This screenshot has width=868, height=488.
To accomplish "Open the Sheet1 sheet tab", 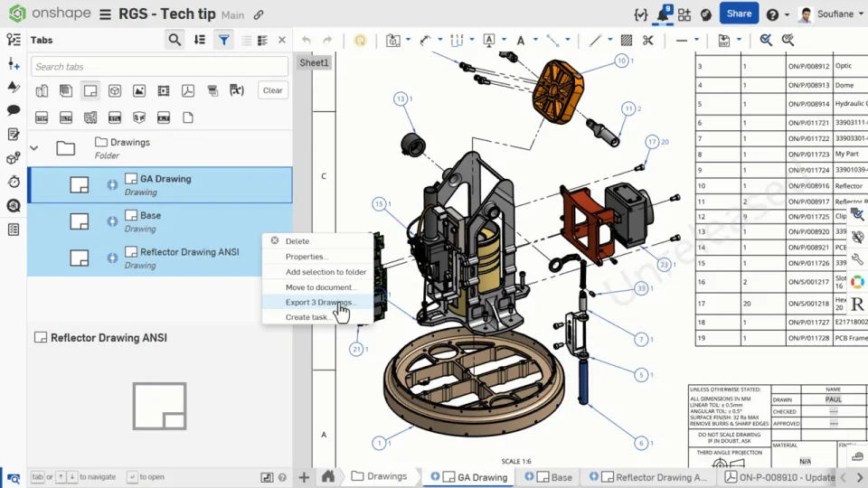I will 314,62.
